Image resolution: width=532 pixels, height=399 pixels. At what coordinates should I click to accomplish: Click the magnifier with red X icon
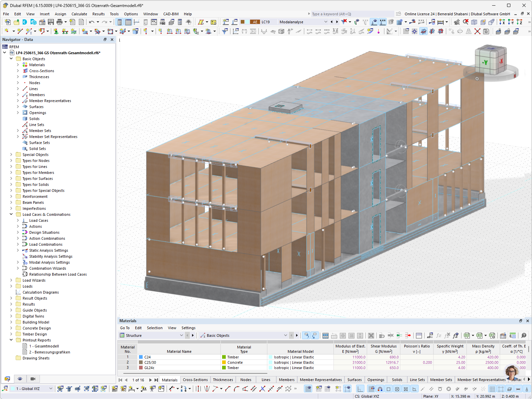[465, 22]
